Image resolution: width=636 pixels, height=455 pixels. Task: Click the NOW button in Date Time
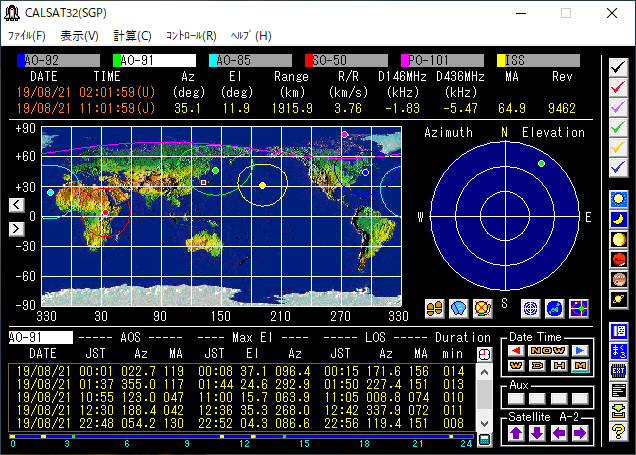point(548,350)
